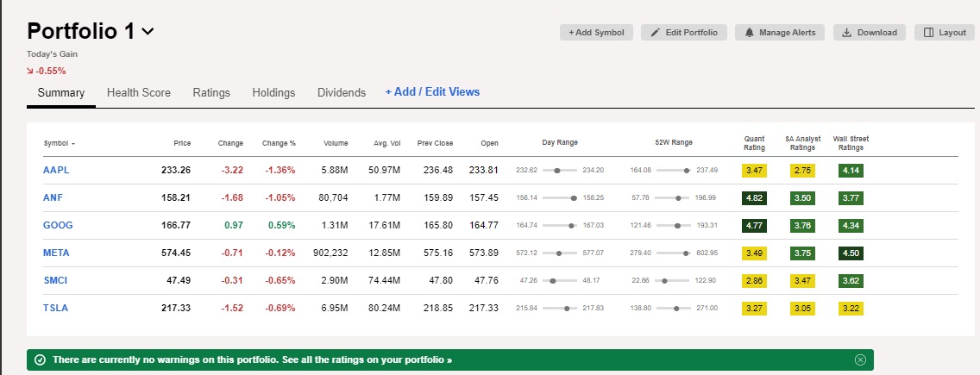Click SMCI previous close 47.80

point(441,281)
